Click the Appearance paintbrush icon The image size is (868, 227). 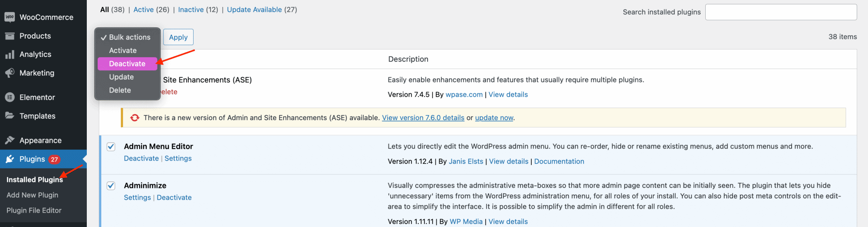(x=10, y=140)
